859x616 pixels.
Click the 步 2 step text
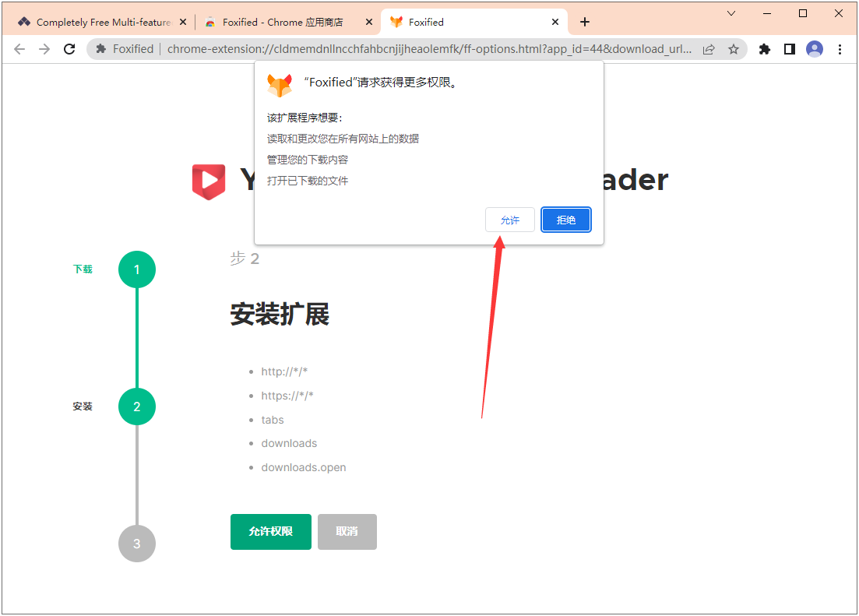pyautogui.click(x=245, y=258)
